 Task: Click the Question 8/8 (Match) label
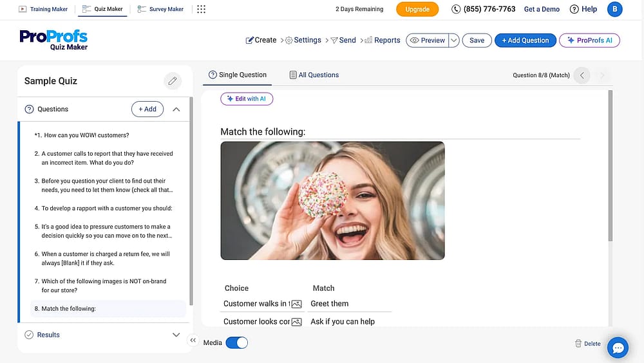pyautogui.click(x=541, y=75)
